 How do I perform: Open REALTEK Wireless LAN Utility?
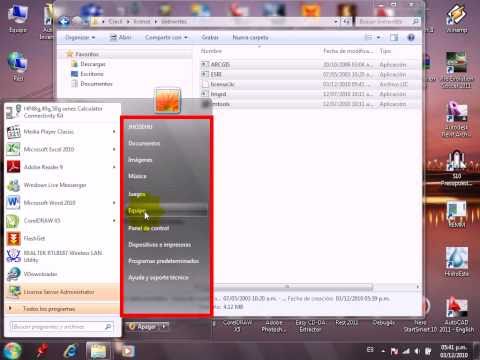(x=63, y=256)
